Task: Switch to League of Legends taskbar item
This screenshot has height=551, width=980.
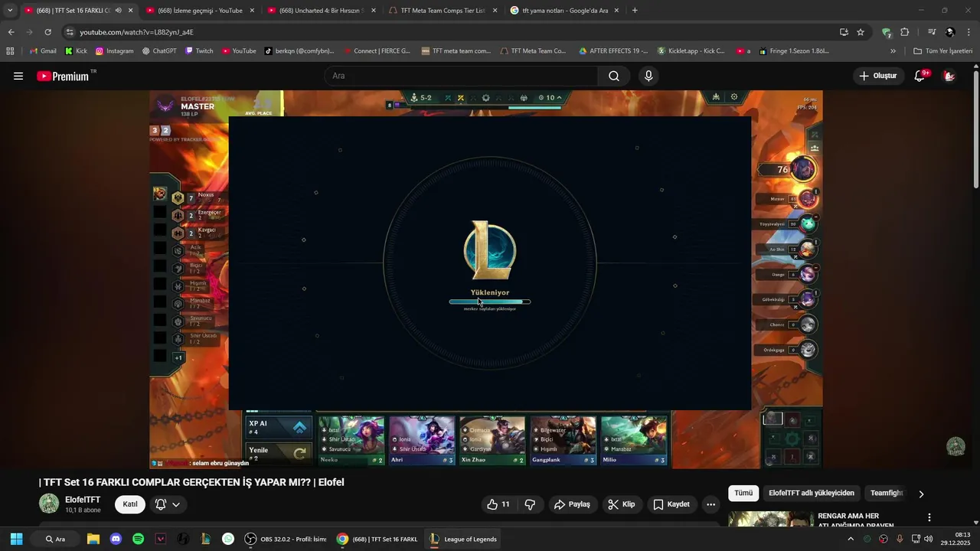Action: click(464, 539)
